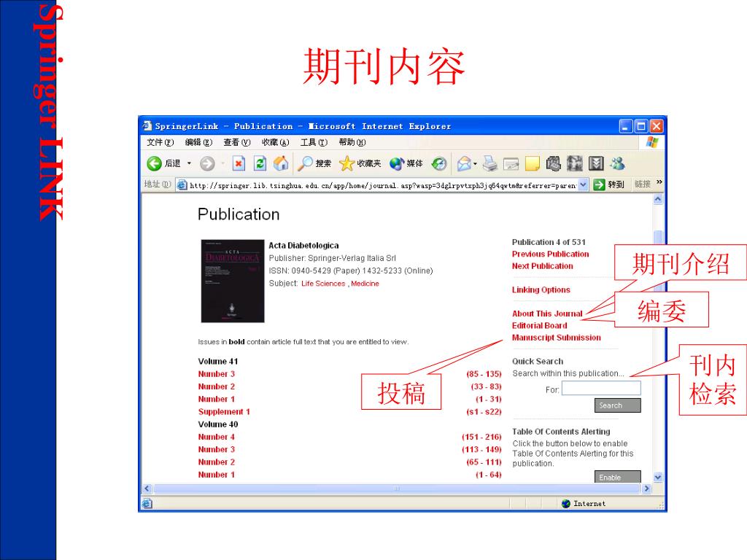
Task: Open the 查看(V) menu
Action: (x=237, y=142)
